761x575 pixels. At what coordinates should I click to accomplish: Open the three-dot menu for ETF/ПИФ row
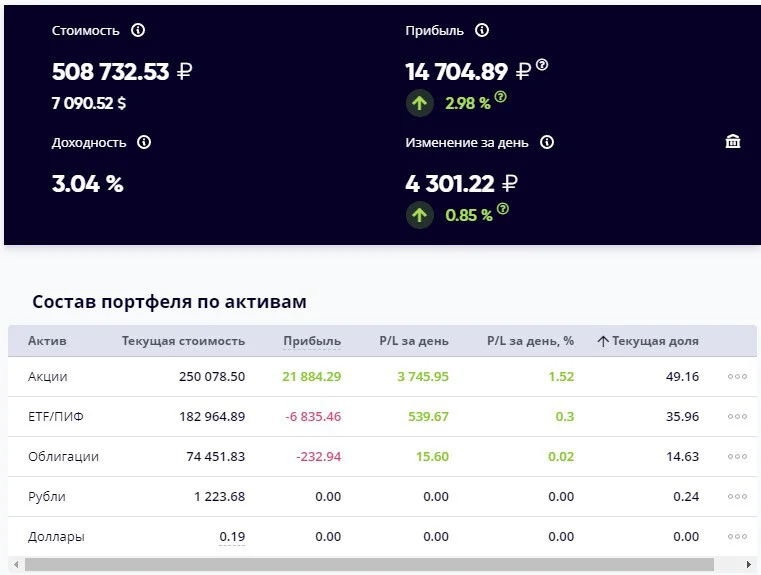point(737,416)
